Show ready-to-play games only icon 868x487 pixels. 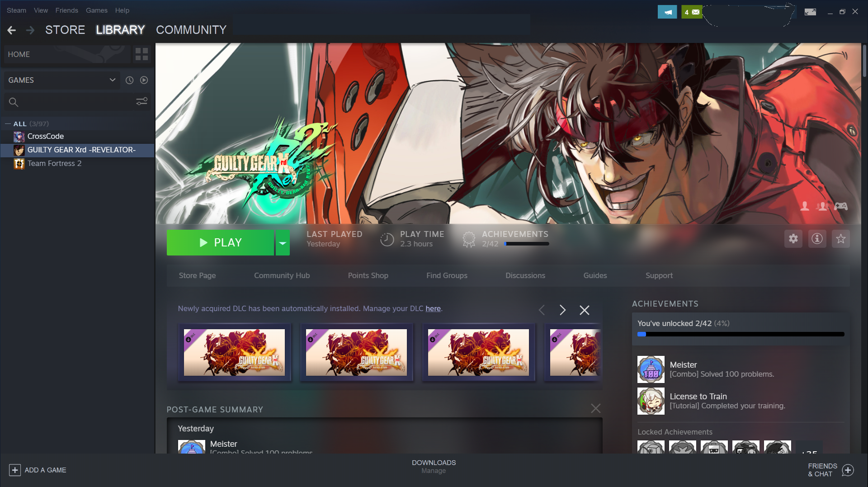tap(144, 80)
